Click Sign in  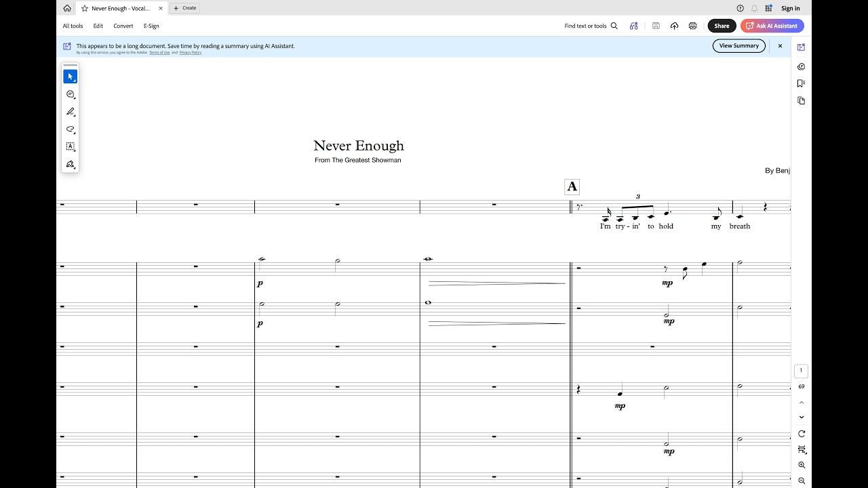point(791,8)
